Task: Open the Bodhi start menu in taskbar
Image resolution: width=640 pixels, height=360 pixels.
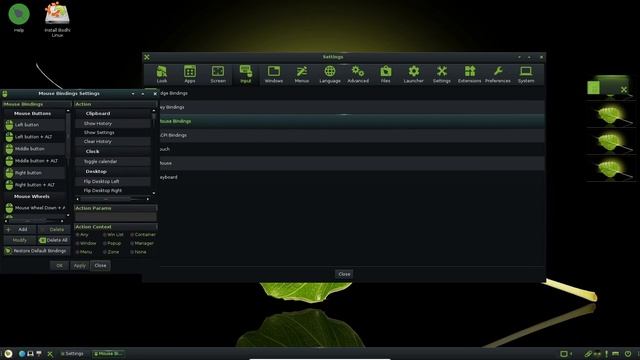Action: coord(8,353)
